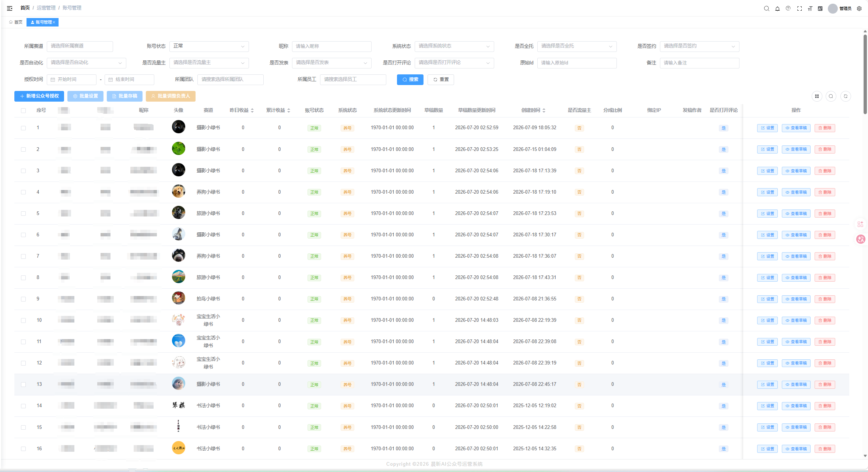
Task: Expand the 是否自动化 dropdown
Action: 87,63
